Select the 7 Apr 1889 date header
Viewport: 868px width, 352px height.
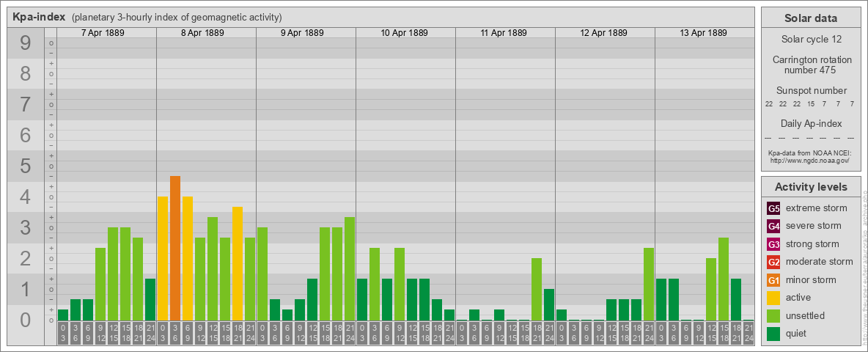coord(103,33)
